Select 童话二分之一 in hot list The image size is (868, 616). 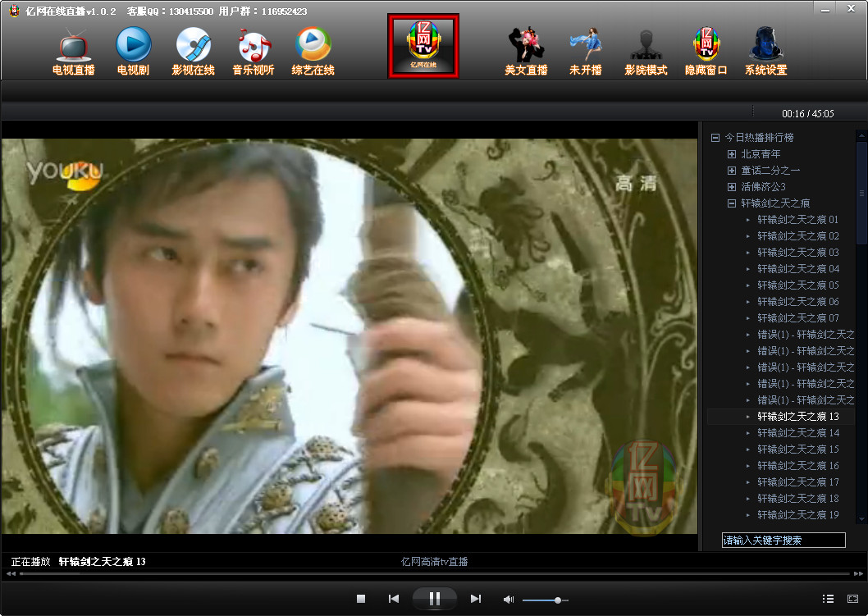click(770, 171)
